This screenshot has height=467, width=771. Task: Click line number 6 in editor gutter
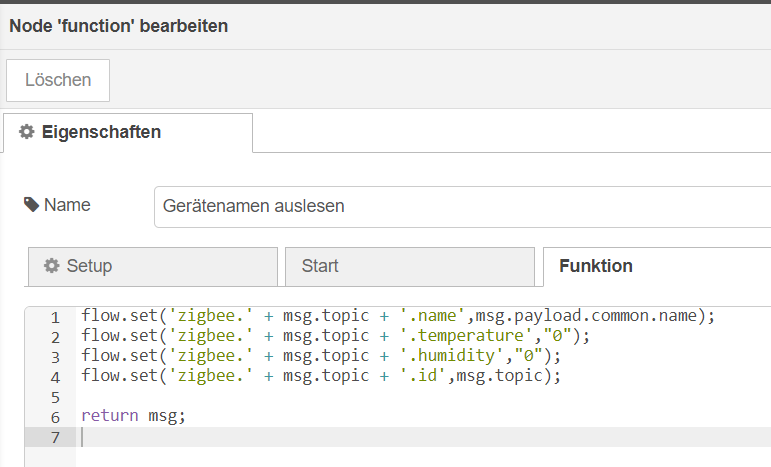coord(56,417)
